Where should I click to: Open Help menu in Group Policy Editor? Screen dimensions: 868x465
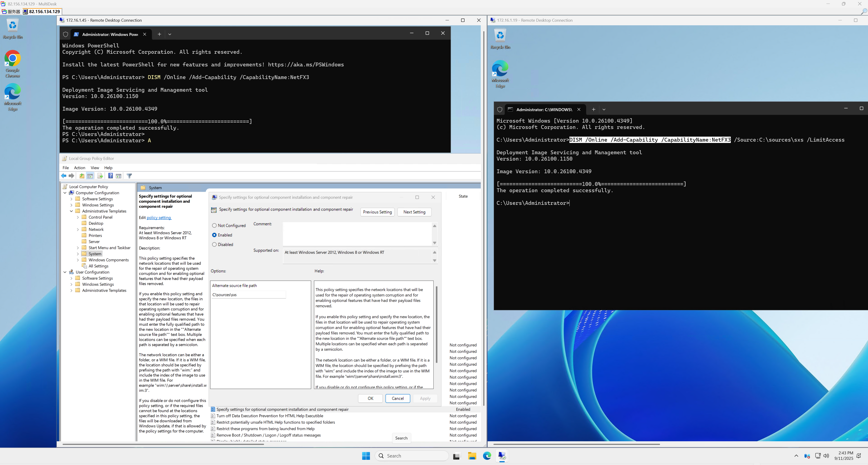[108, 168]
